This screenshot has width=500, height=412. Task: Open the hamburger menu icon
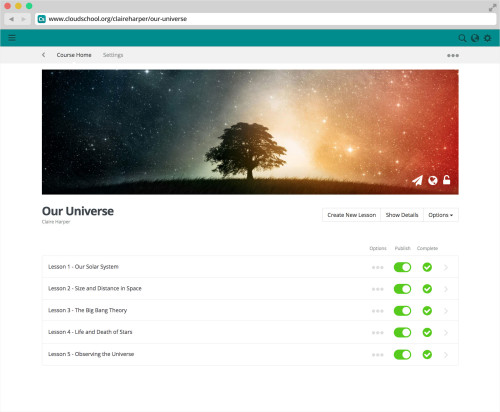[12, 37]
